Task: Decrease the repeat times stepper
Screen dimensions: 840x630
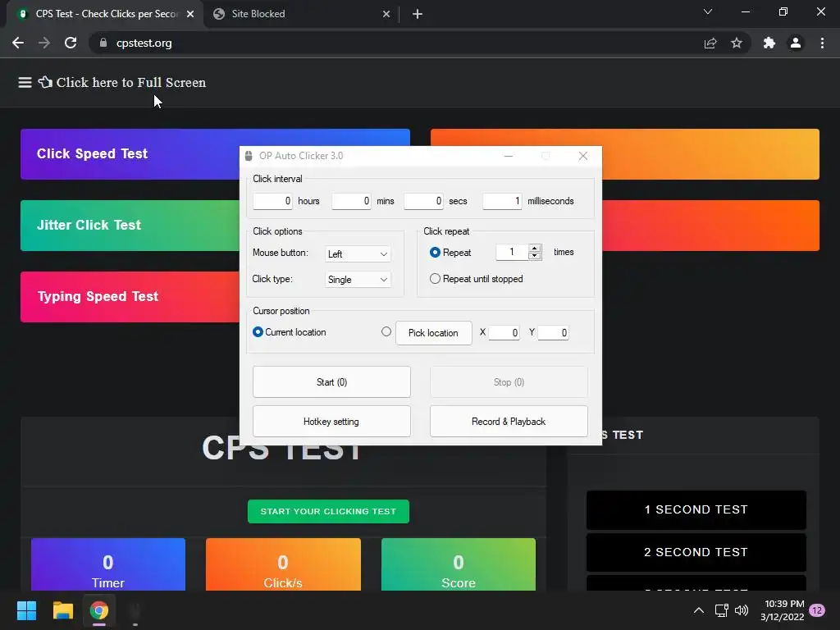Action: click(x=534, y=256)
